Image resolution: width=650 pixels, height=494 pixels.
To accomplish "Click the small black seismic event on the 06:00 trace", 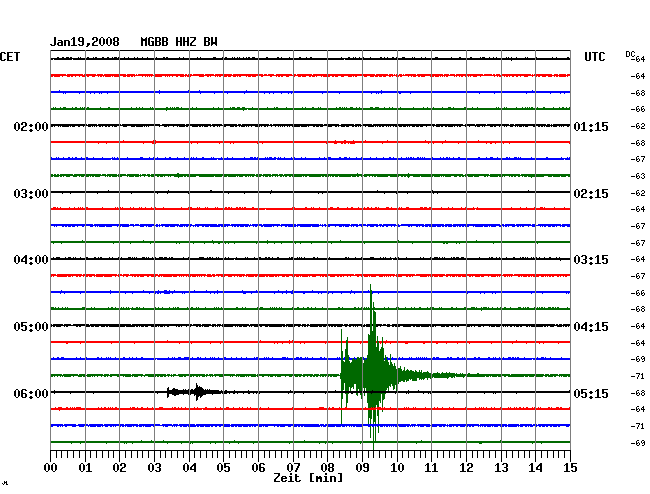I will tap(195, 392).
